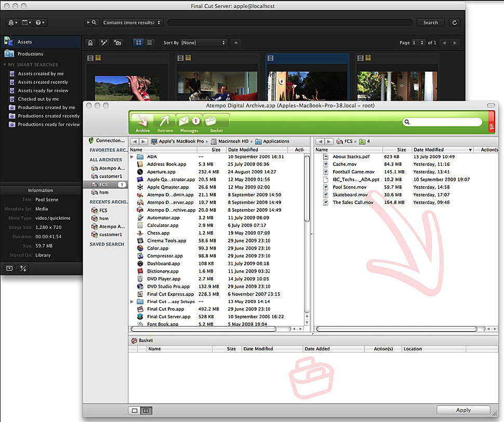Open the Retrieve tool in Atempo toolbar
The image size is (504, 422).
coord(166,123)
